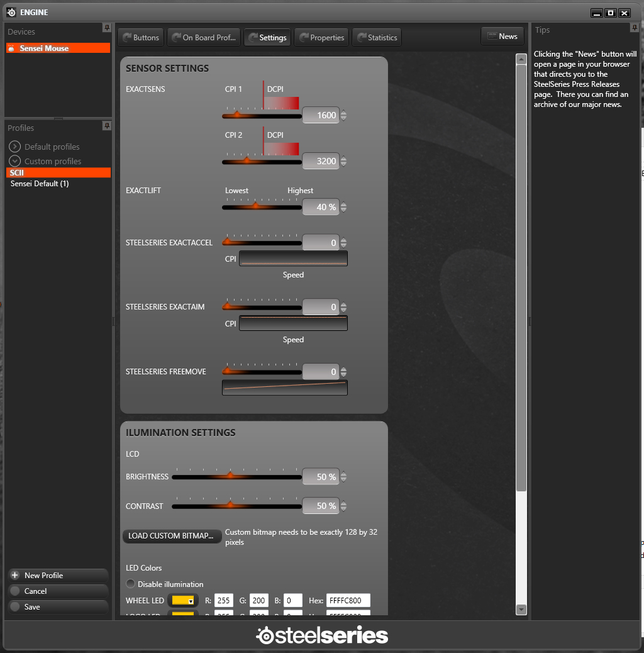
Task: Click the plus icon on New Profile
Action: click(x=15, y=575)
